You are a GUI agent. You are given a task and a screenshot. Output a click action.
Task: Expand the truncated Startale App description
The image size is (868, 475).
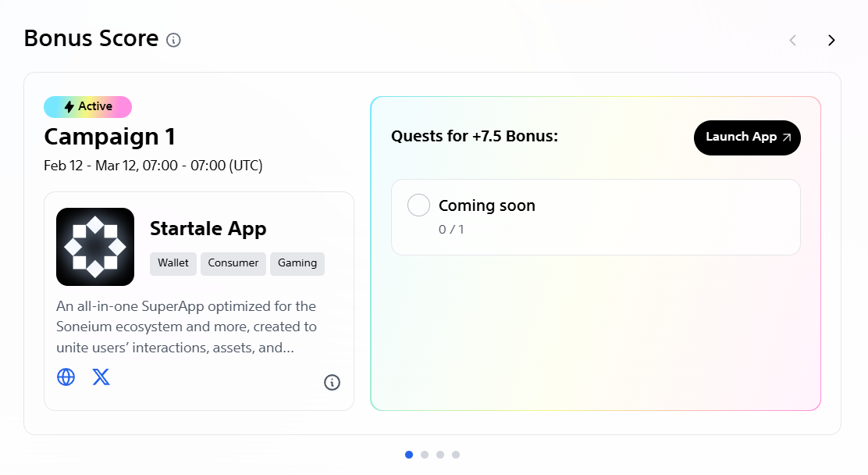pos(186,327)
